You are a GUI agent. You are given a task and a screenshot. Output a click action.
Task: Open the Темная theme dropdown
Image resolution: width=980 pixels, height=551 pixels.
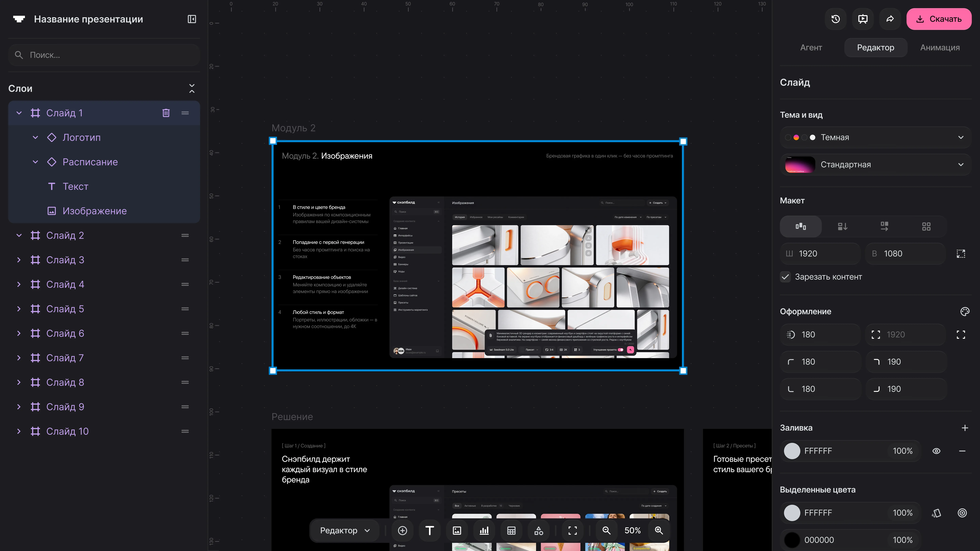pos(875,137)
